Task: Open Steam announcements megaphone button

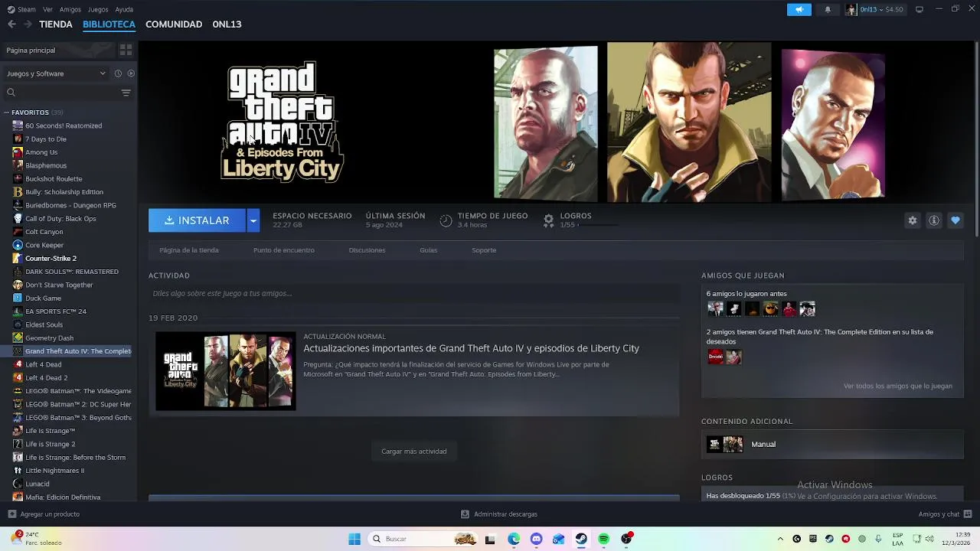Action: [799, 9]
